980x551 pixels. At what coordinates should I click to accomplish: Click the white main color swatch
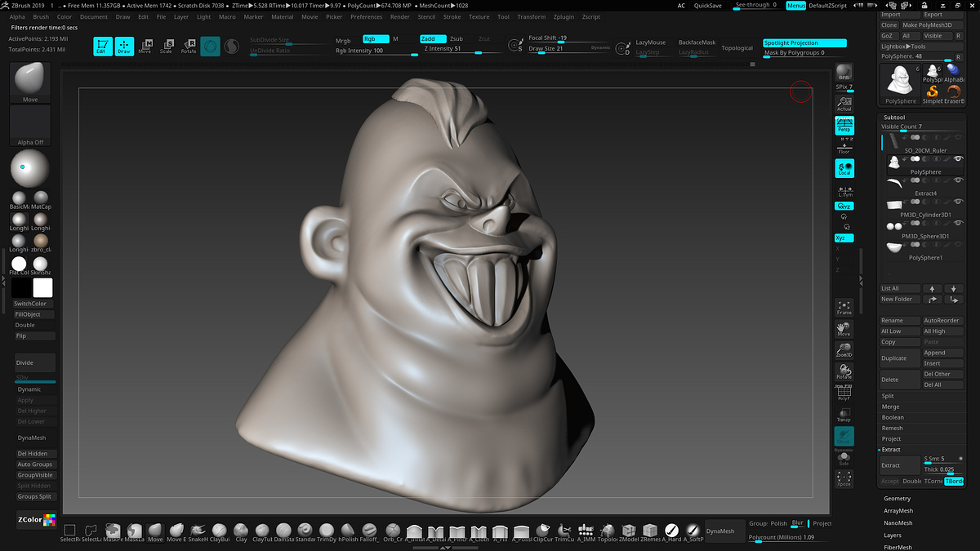(42, 287)
